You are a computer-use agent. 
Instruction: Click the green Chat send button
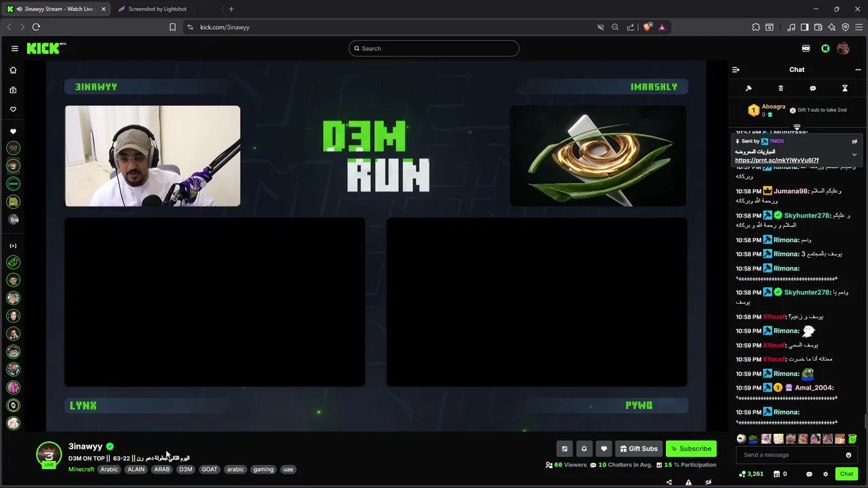[846, 474]
